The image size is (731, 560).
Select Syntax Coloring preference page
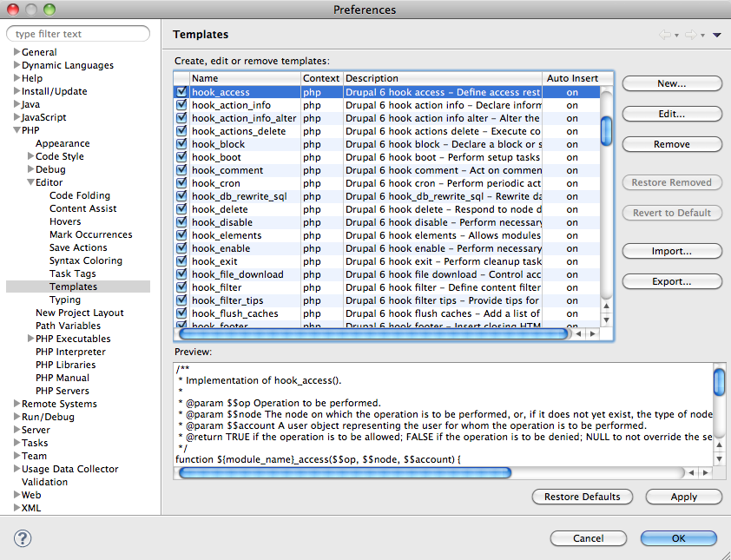coord(86,260)
